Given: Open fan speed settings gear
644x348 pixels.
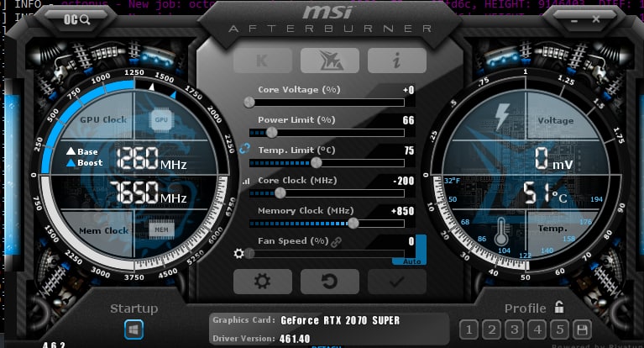Looking at the screenshot, I should pos(238,253).
